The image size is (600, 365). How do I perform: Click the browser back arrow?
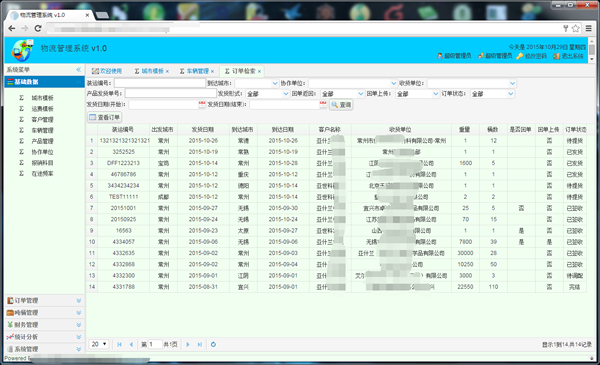(x=12, y=28)
